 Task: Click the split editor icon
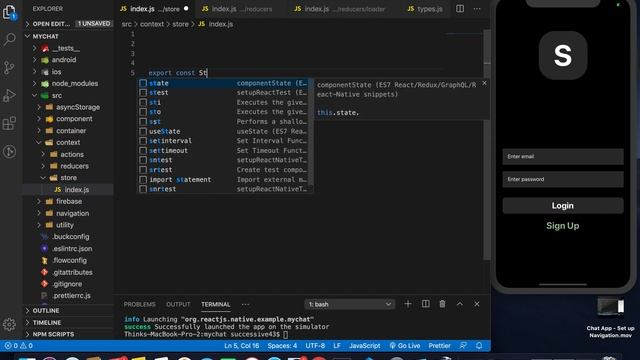coord(460,9)
